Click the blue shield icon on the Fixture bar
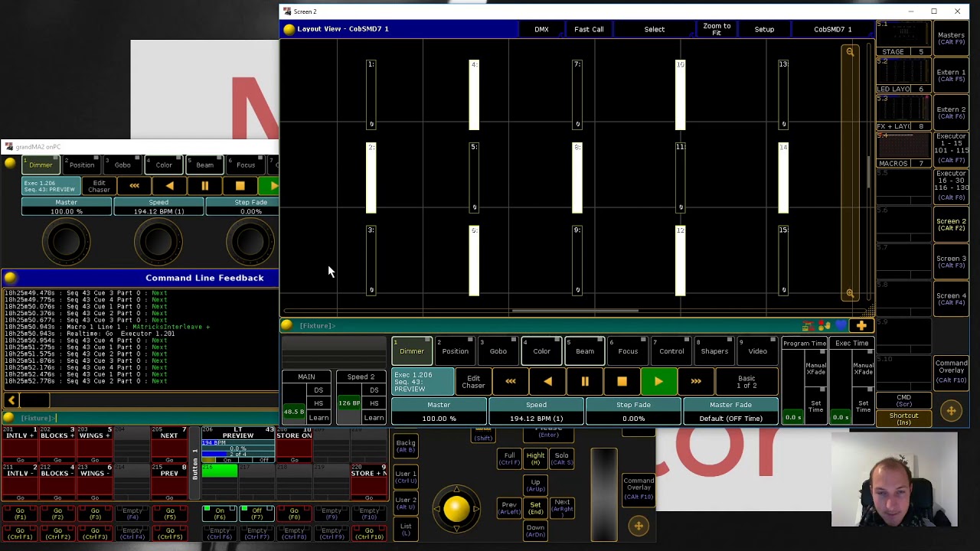The height and width of the screenshot is (551, 980). point(841,326)
